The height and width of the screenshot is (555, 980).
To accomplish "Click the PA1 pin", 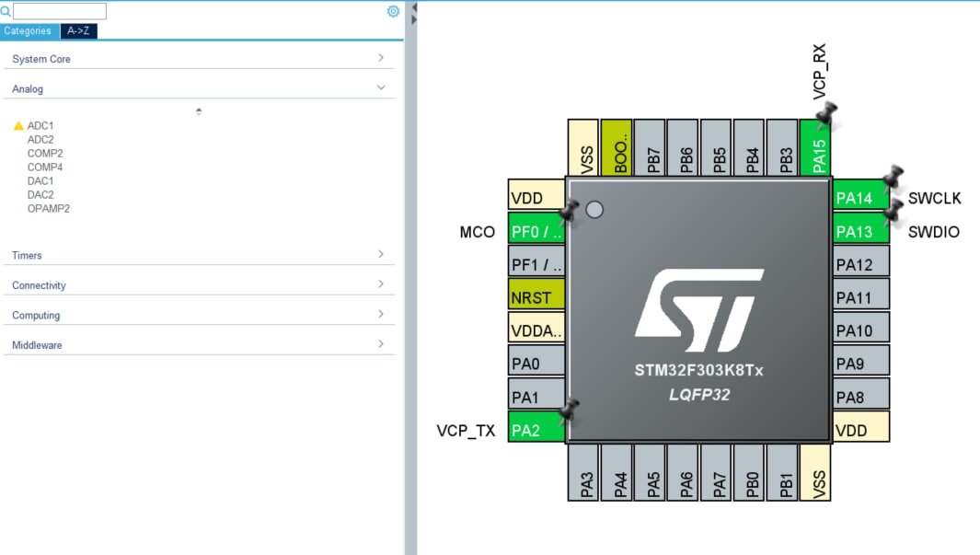I will 536,394.
